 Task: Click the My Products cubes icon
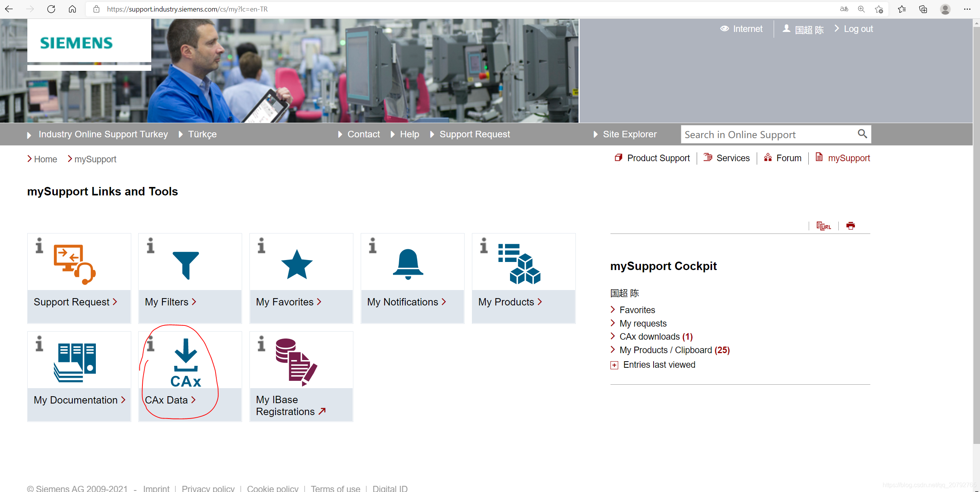click(520, 264)
